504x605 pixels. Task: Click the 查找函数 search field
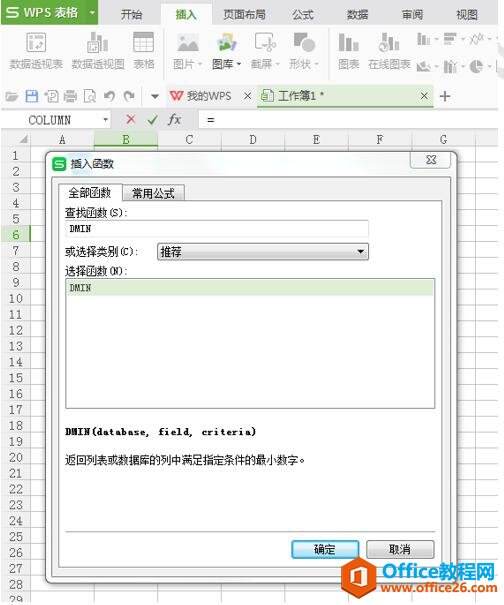(x=217, y=228)
